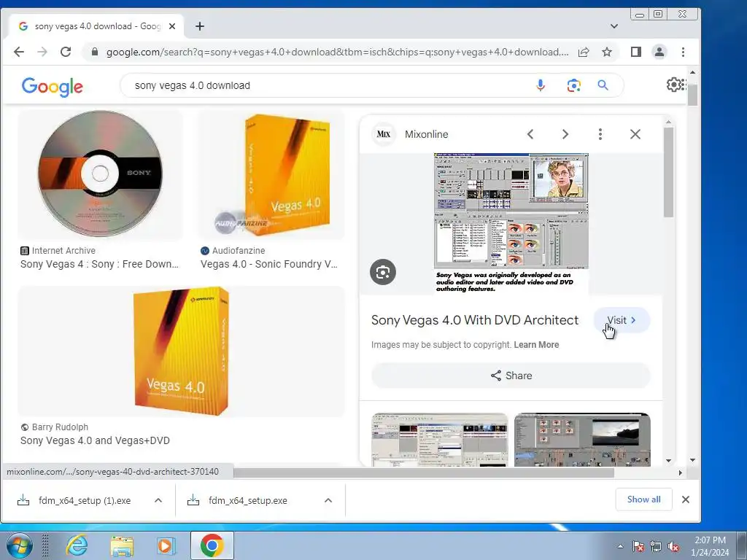Open the preview panel more options menu
This screenshot has height=560, width=747.
(x=600, y=134)
